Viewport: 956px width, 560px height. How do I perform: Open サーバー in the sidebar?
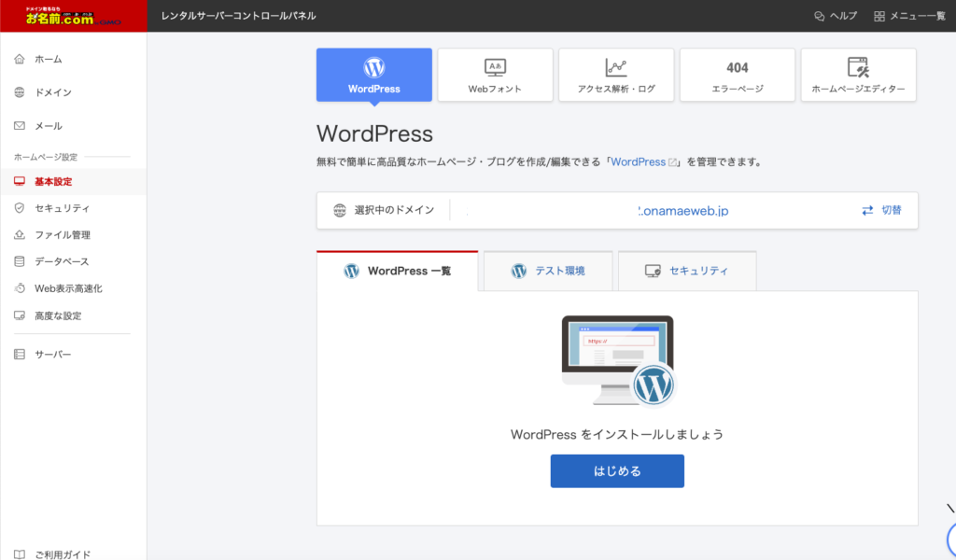tap(73, 354)
